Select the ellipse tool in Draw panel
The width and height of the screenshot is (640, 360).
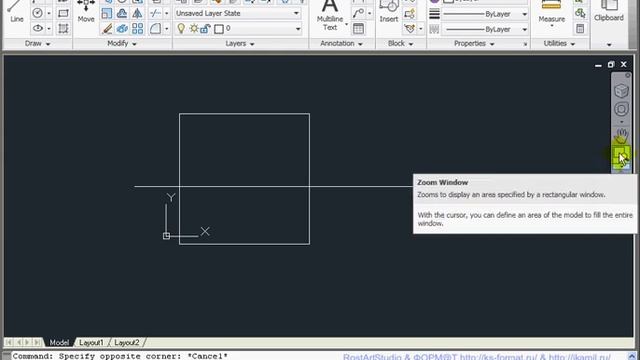click(x=38, y=29)
